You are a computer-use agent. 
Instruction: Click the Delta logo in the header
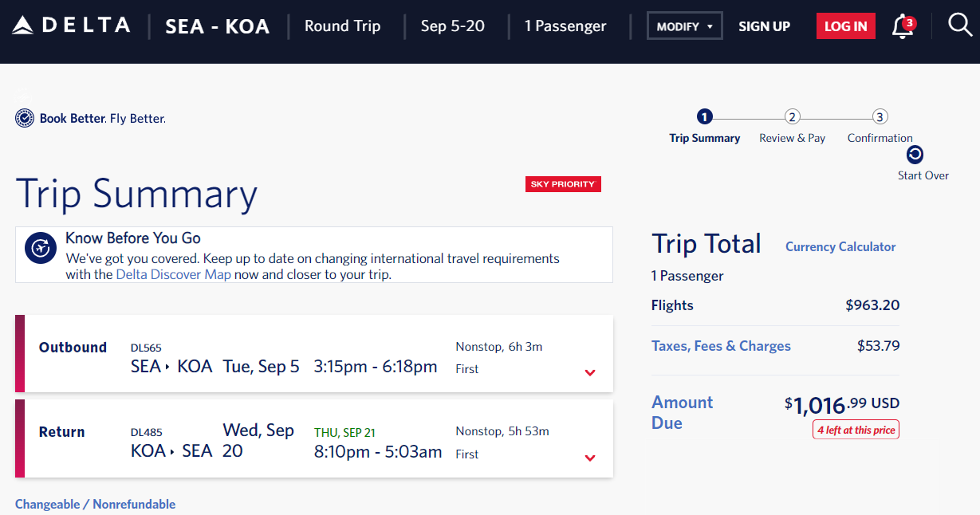(x=71, y=26)
